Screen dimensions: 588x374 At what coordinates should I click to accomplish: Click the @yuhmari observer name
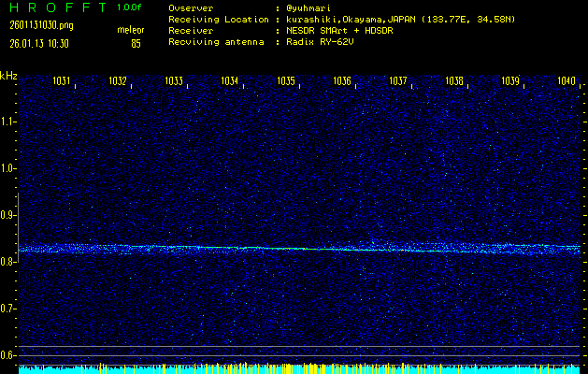click(x=310, y=7)
